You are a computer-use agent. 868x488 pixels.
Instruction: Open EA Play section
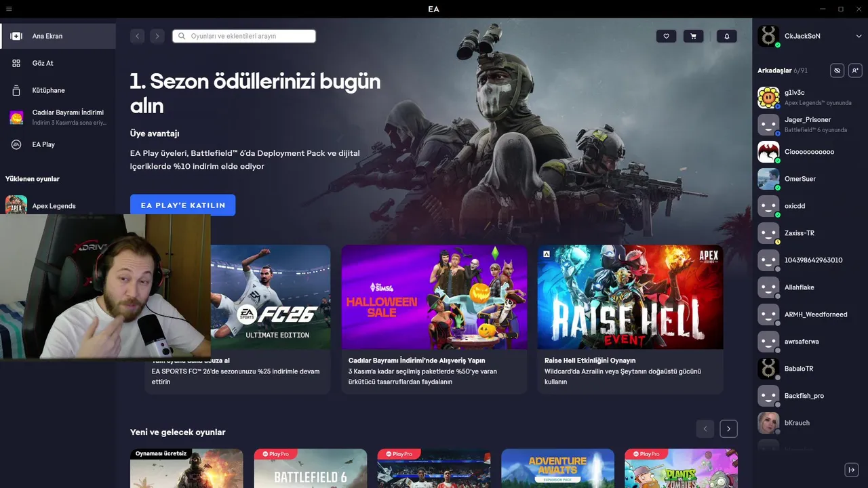click(x=58, y=144)
